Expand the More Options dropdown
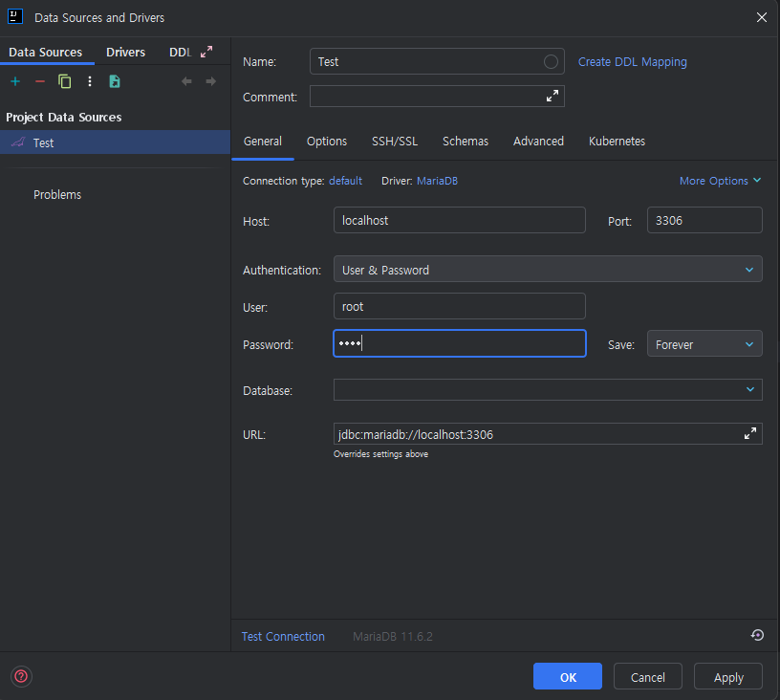This screenshot has height=700, width=780. point(720,181)
